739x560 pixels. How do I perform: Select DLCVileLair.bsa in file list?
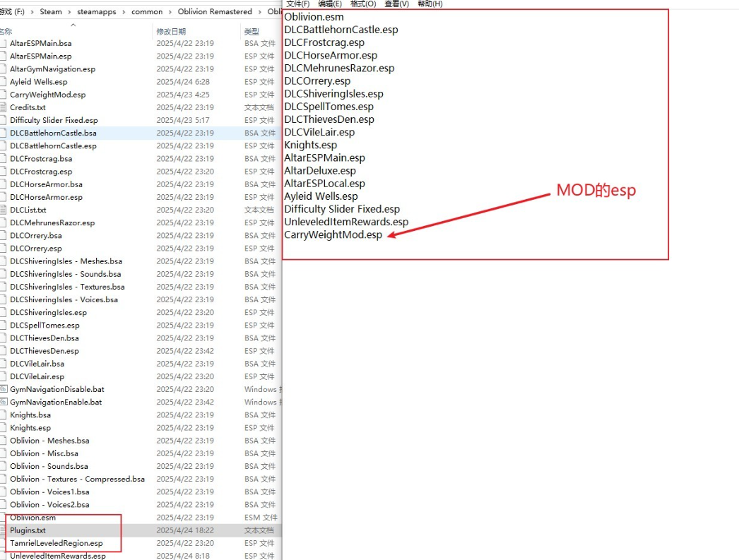(37, 364)
